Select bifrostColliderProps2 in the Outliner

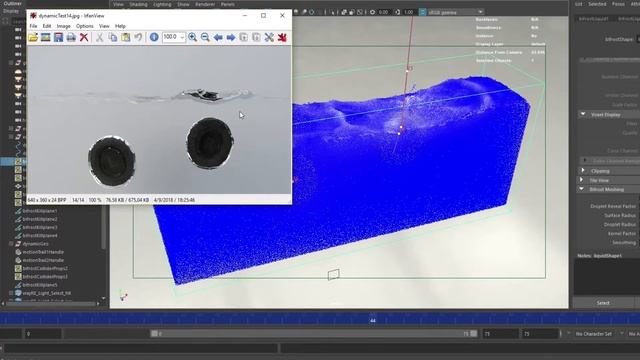[x=45, y=269]
